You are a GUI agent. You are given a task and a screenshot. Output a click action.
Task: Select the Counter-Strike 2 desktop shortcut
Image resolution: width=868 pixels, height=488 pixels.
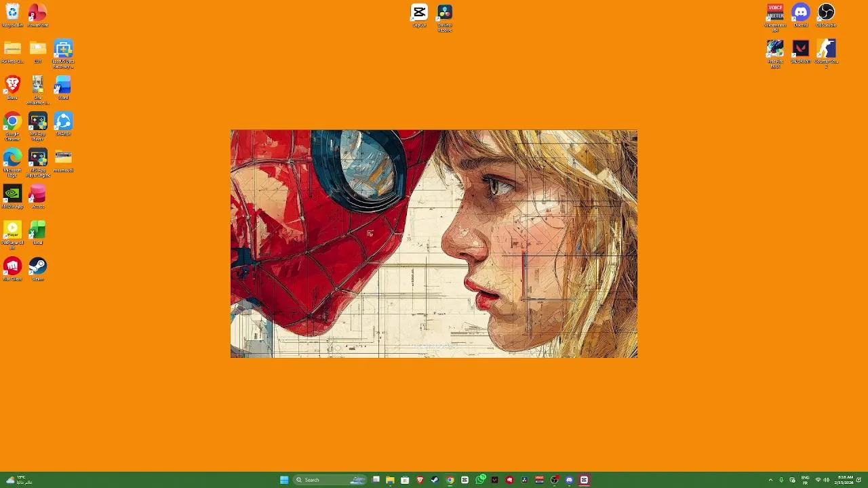[x=826, y=54]
